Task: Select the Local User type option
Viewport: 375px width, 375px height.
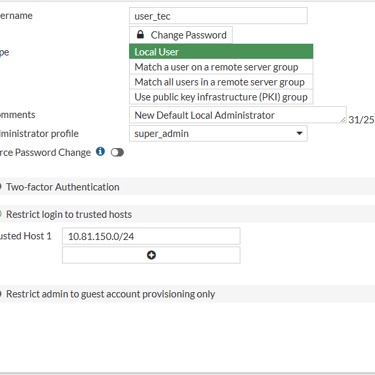Action: click(x=221, y=52)
